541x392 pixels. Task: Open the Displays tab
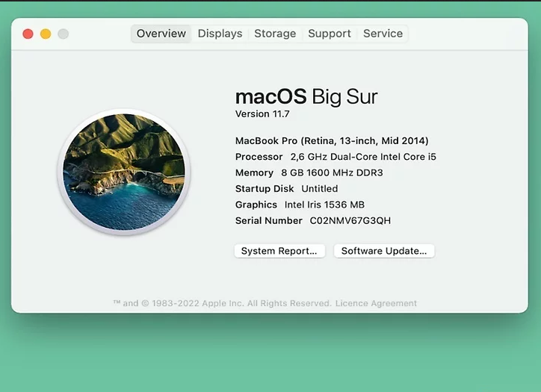[220, 34]
